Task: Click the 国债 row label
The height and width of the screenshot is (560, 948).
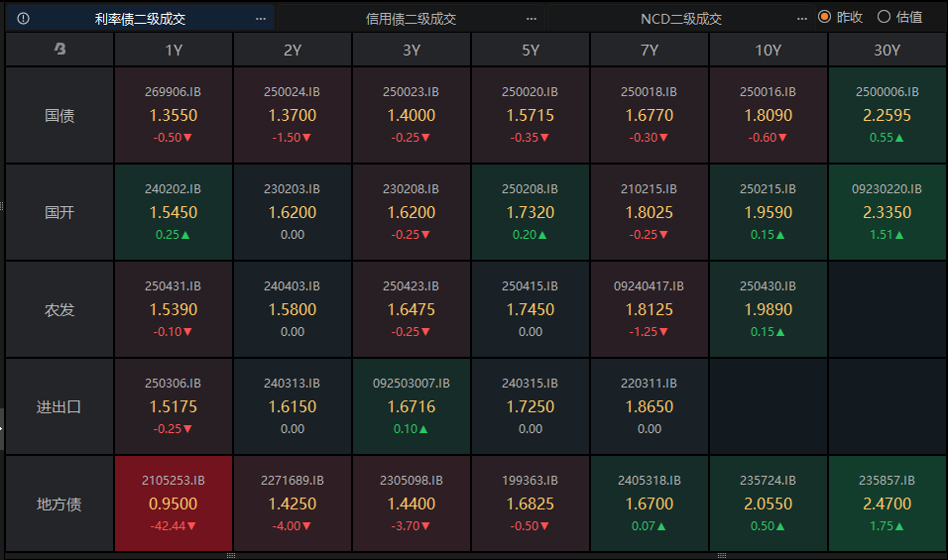Action: (59, 115)
